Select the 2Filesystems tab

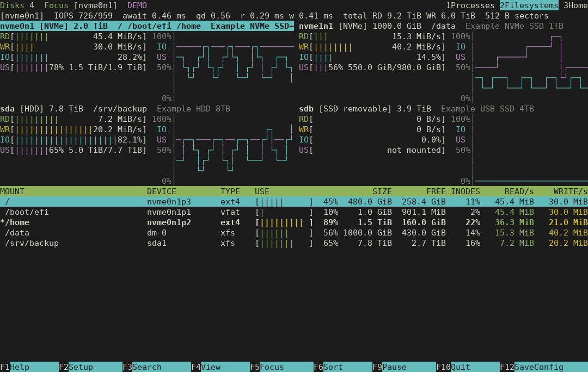pos(529,5)
